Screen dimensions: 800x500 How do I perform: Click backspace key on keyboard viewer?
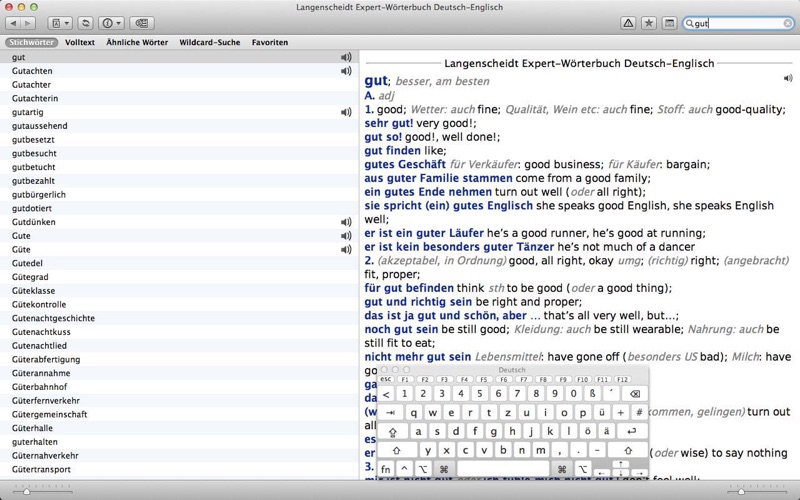tap(635, 394)
